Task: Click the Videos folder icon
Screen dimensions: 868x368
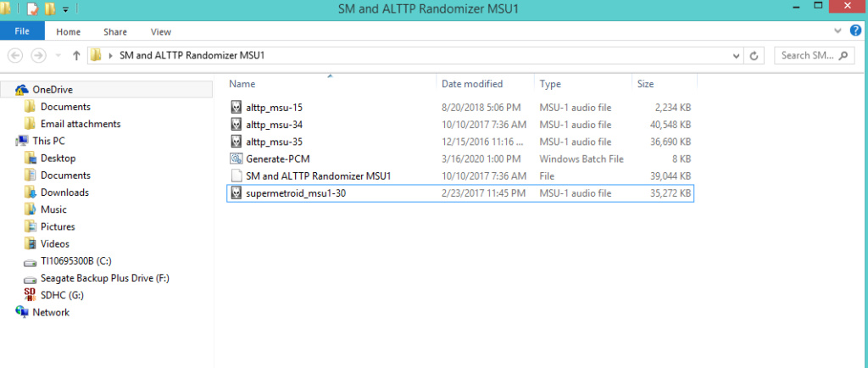Action: point(31,244)
